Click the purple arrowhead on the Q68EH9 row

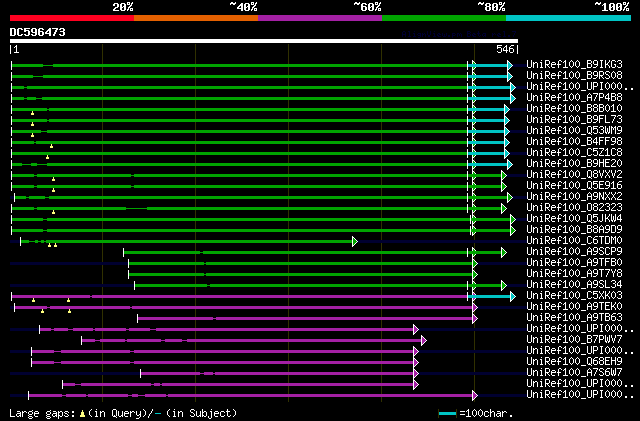416,363
